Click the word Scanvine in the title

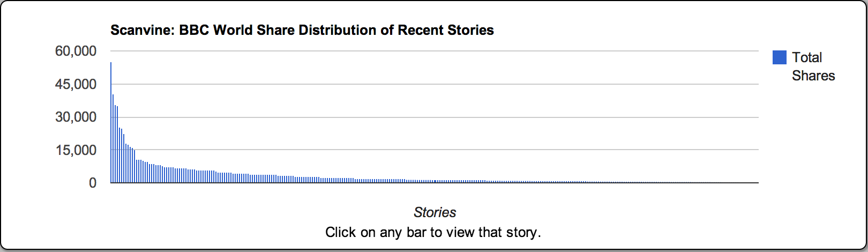click(141, 30)
